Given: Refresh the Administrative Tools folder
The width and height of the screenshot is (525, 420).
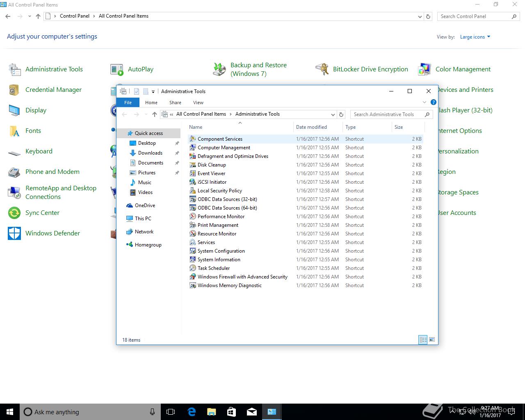Looking at the screenshot, I should pos(341,114).
